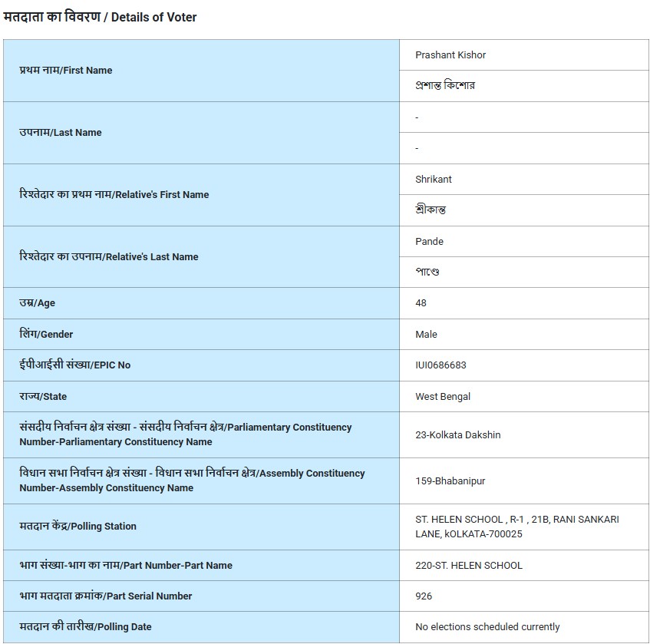The image size is (650, 644).
Task: Click the Age value 48
Action: click(421, 303)
